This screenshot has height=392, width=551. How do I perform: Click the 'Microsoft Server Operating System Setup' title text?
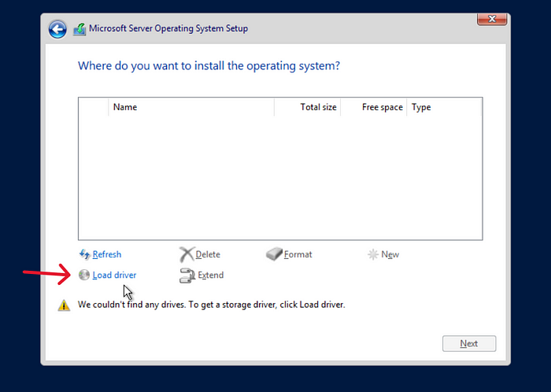point(168,28)
